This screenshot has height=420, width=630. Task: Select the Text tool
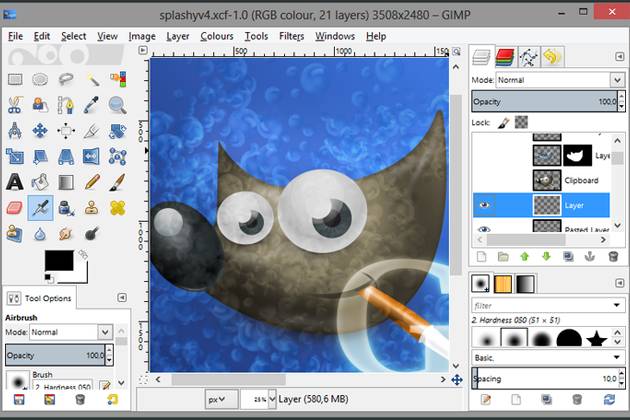pos(14,182)
